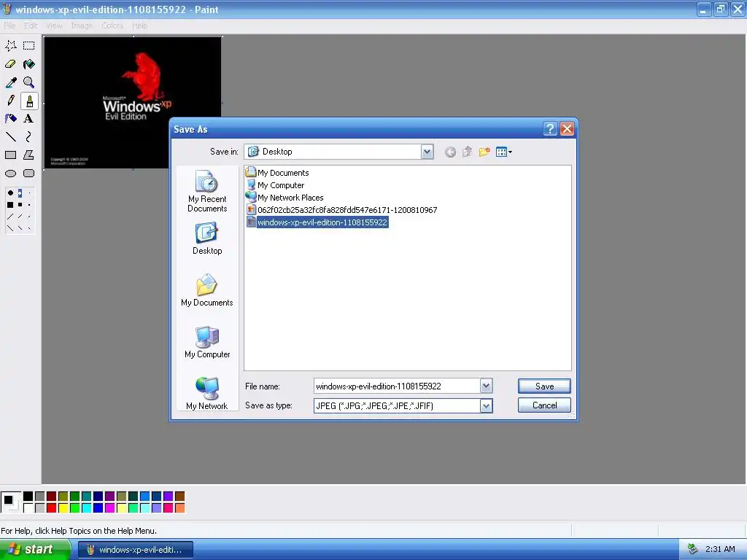The image size is (747, 560).
Task: Pick the red color swatch
Action: click(52, 508)
